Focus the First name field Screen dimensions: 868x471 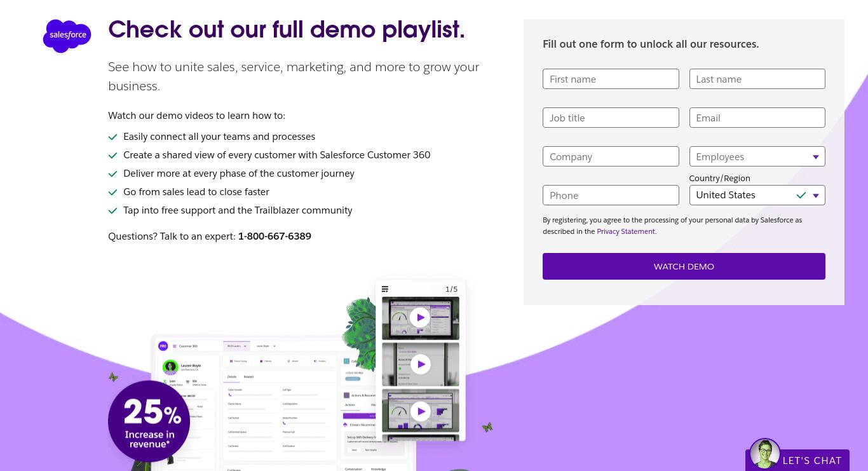pos(611,79)
